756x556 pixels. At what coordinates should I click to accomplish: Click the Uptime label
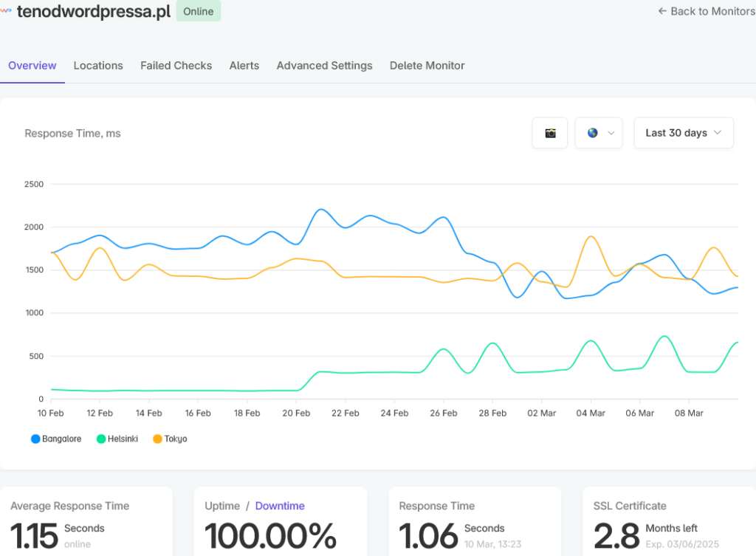(222, 506)
